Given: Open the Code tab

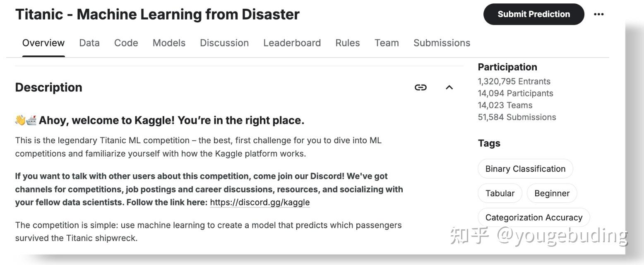Looking at the screenshot, I should [126, 43].
